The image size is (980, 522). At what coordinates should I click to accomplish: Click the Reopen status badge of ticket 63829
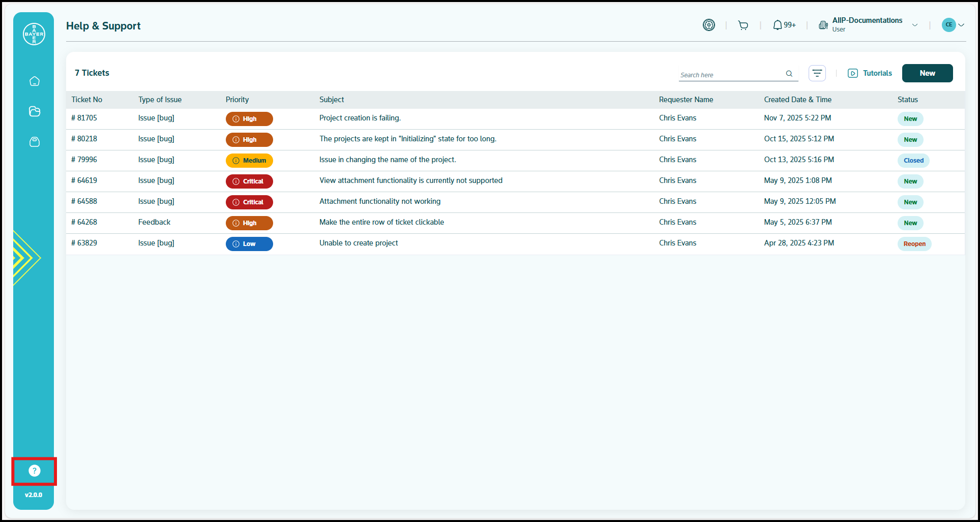(x=914, y=244)
